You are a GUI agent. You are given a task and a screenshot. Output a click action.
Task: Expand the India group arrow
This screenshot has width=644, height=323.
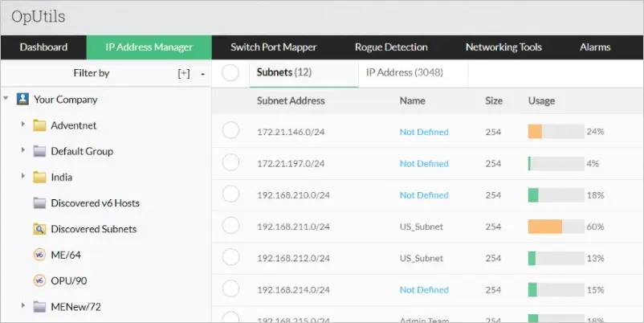23,176
